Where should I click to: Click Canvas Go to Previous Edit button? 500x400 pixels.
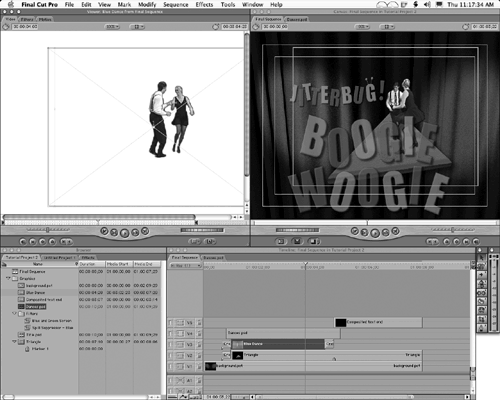[x=354, y=231]
